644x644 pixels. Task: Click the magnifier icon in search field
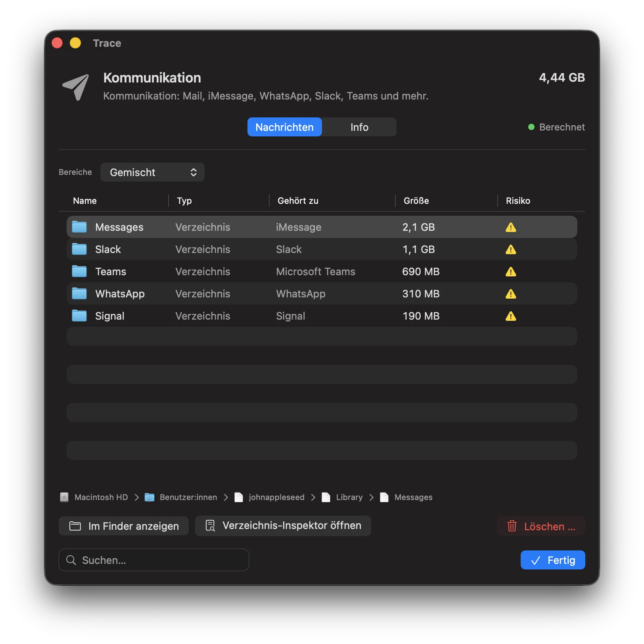coord(71,560)
